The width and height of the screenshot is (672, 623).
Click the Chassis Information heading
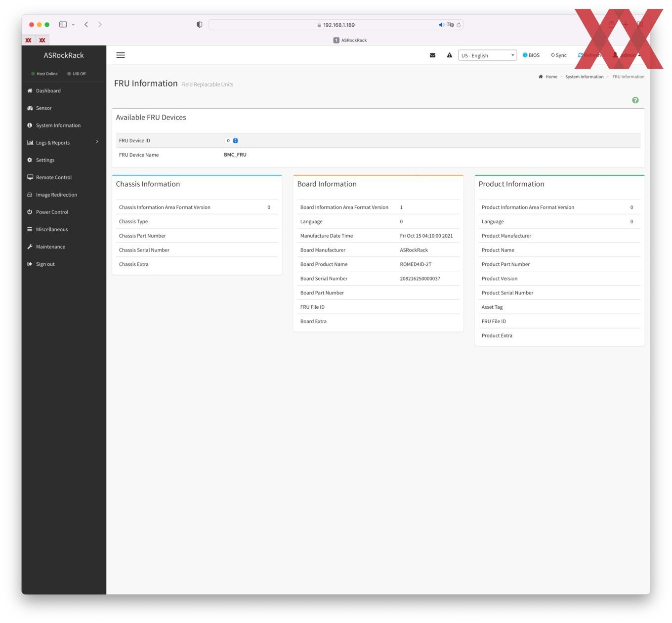[148, 184]
